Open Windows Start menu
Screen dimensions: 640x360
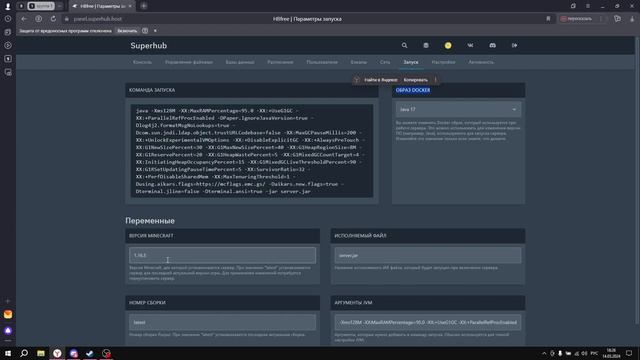[x=8, y=353]
